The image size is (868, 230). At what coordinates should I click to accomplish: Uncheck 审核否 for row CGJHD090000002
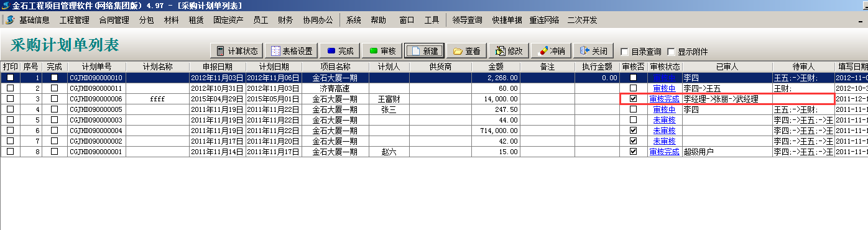coord(633,140)
